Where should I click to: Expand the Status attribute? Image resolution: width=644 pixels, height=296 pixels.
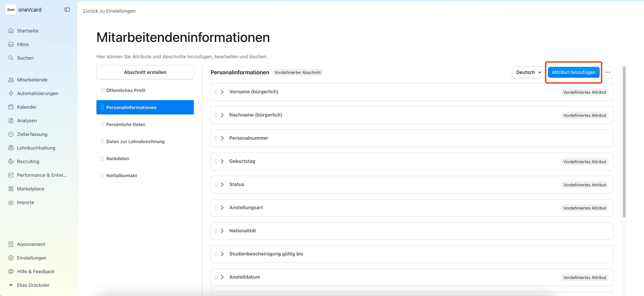222,184
